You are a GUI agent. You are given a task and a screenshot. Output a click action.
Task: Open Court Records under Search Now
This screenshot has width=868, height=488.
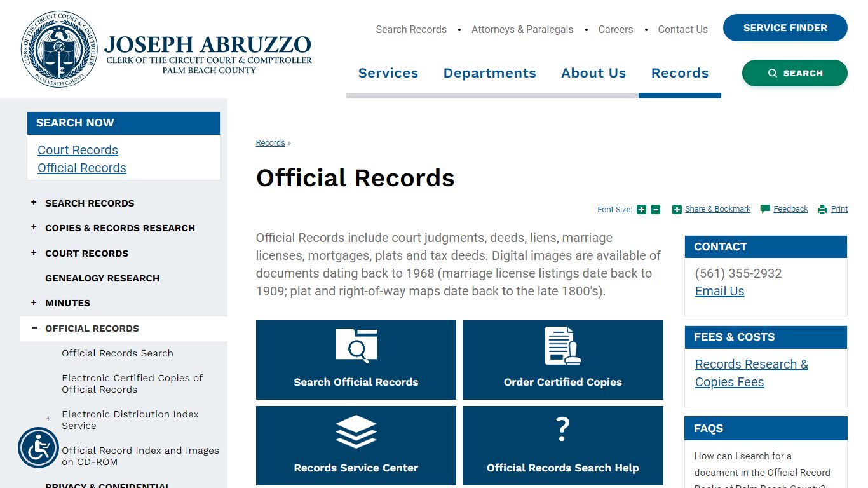[x=78, y=150]
